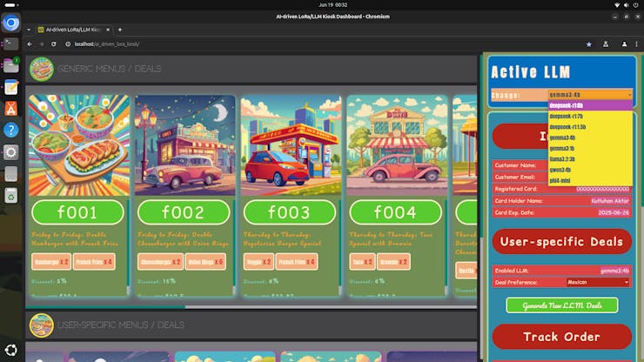Screen dimensions: 644x362
Task: Click the Chromium icon in the dock
Action: (11, 23)
